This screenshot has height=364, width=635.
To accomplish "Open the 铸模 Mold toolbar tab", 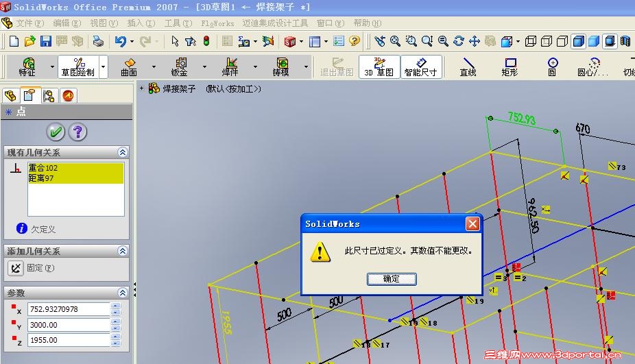I will (280, 66).
